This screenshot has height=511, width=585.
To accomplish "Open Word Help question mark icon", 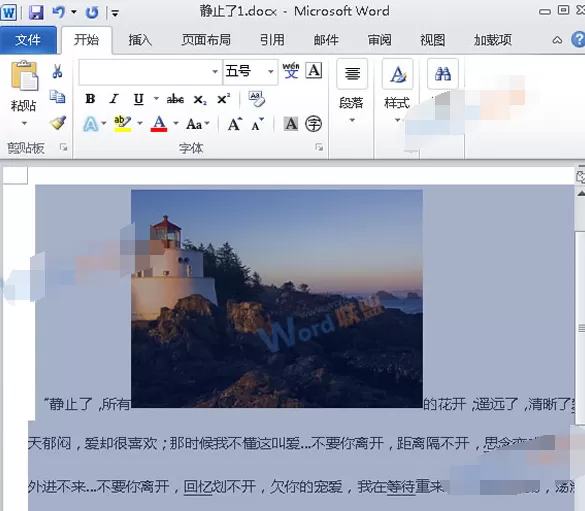I will pos(578,39).
